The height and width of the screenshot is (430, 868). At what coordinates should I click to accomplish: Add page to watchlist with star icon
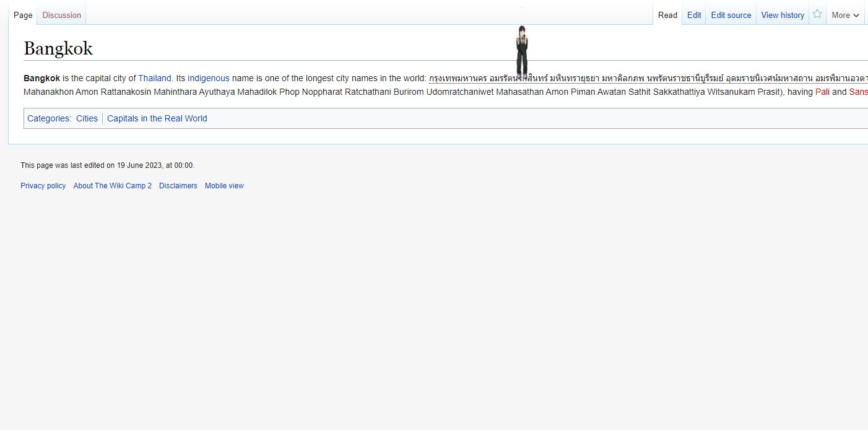click(x=817, y=15)
